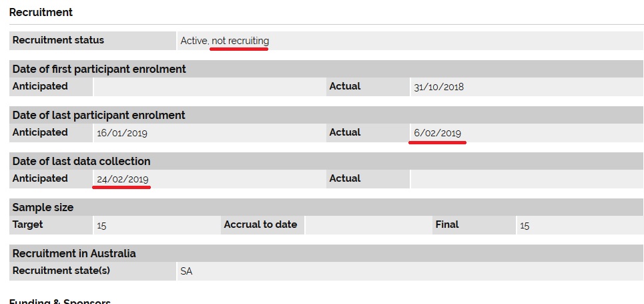Click the 'Date of first participant enrolment' header

pos(99,69)
